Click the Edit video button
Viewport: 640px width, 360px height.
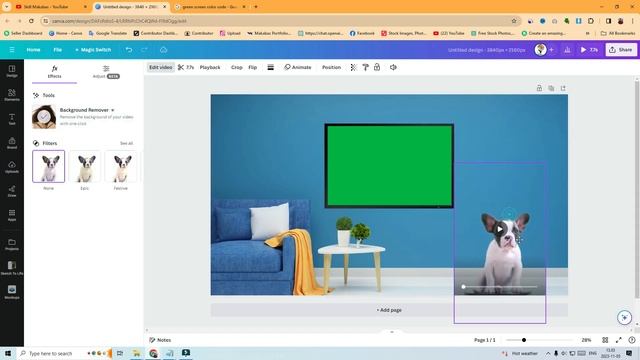[x=160, y=67]
